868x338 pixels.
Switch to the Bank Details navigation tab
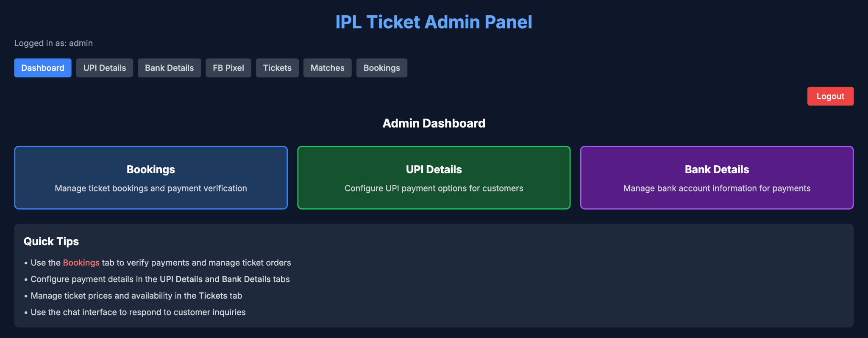click(x=169, y=68)
